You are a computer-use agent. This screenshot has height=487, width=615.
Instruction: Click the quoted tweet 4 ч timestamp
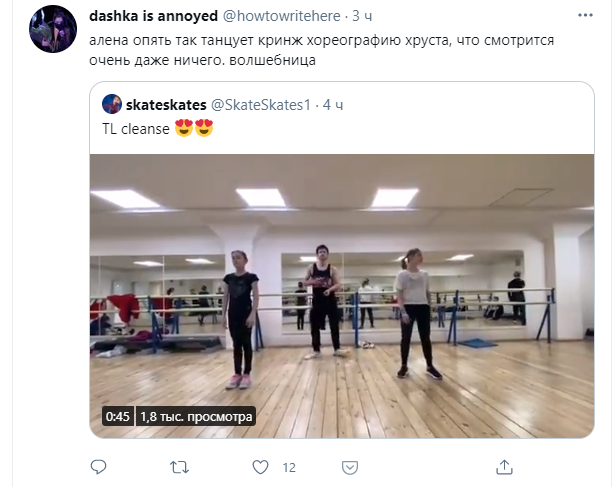(x=333, y=105)
